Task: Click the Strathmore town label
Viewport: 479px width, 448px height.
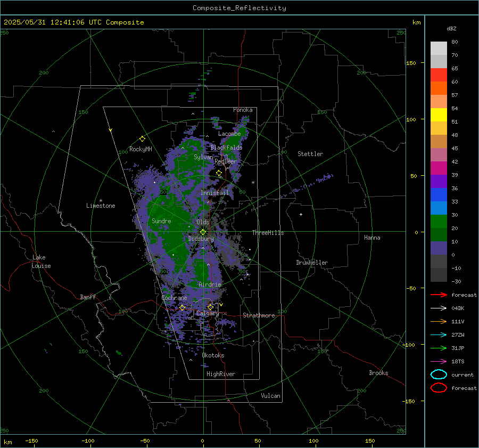Action: click(259, 315)
